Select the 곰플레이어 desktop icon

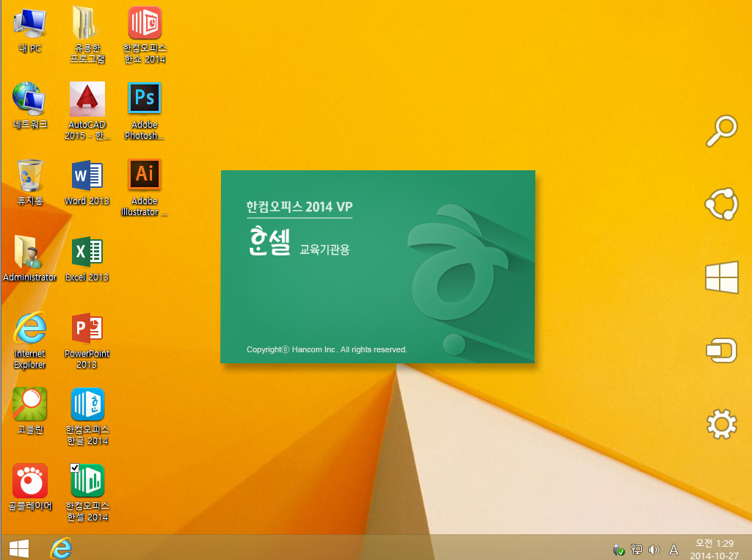29,487
